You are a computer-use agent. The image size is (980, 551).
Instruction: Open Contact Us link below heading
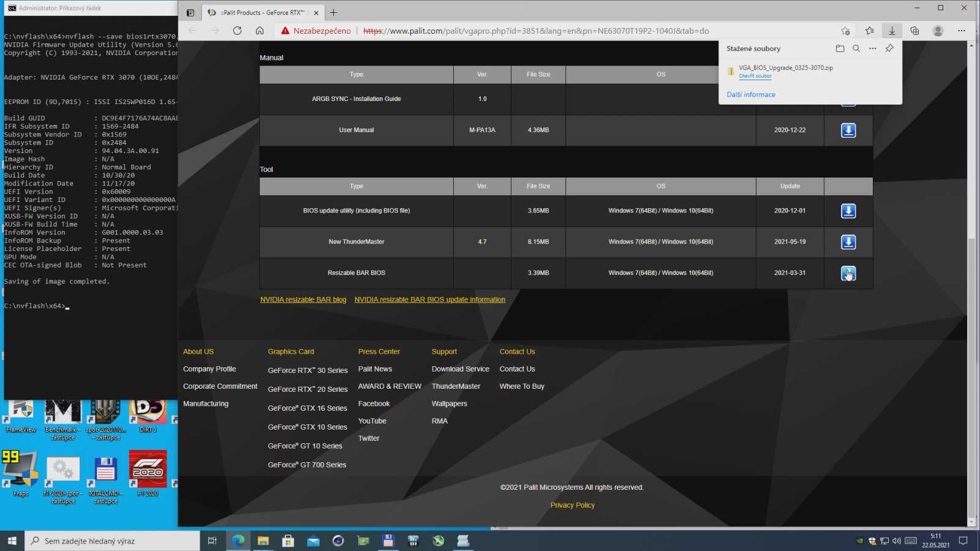coord(517,369)
